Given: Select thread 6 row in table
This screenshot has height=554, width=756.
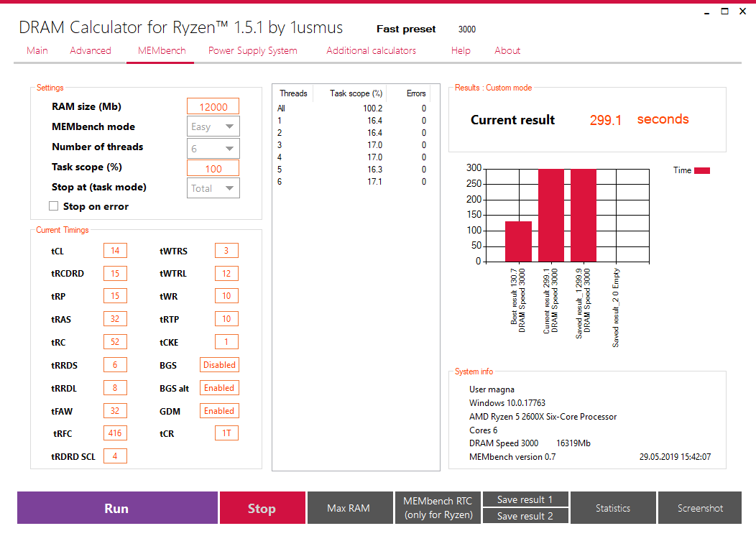Looking at the screenshot, I should (x=352, y=182).
